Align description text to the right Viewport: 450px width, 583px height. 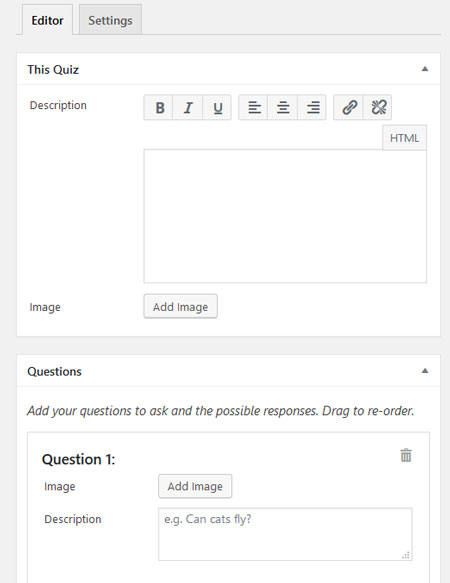click(x=312, y=107)
